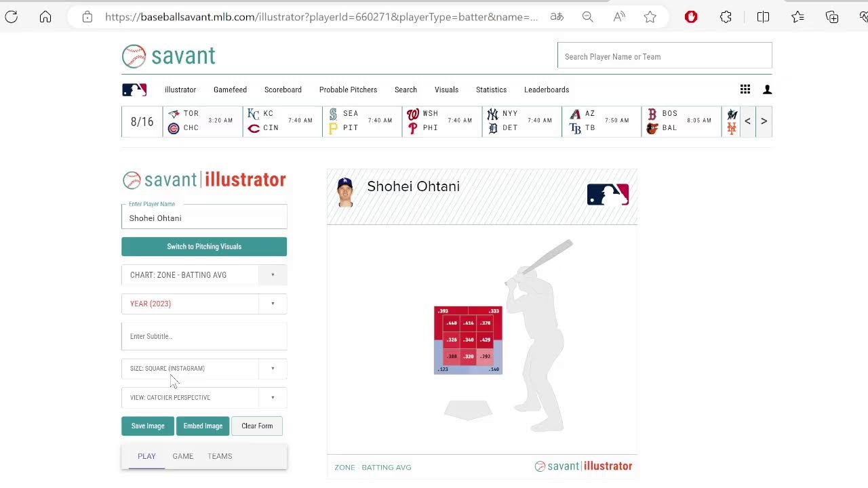Image resolution: width=868 pixels, height=488 pixels.
Task: Open the Scoreboard menu item
Action: pyautogui.click(x=283, y=89)
